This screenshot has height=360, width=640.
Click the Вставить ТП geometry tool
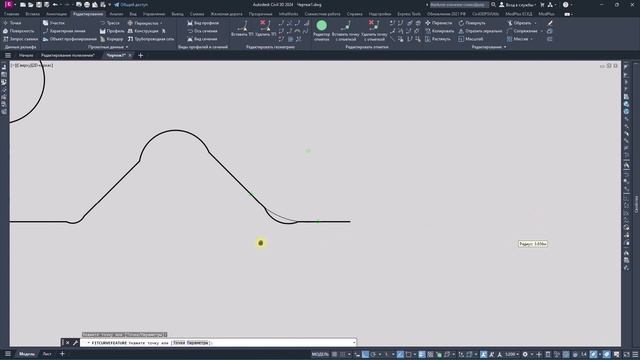pos(243,29)
